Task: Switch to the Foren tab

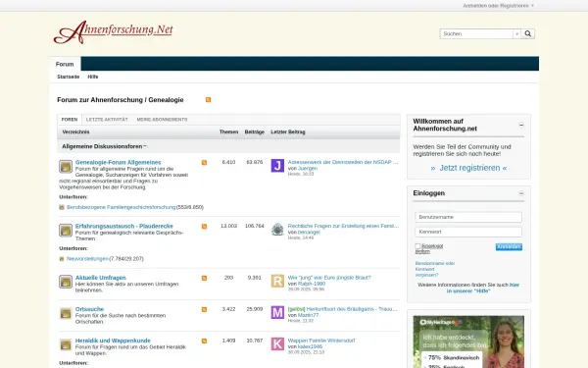Action: pos(70,120)
